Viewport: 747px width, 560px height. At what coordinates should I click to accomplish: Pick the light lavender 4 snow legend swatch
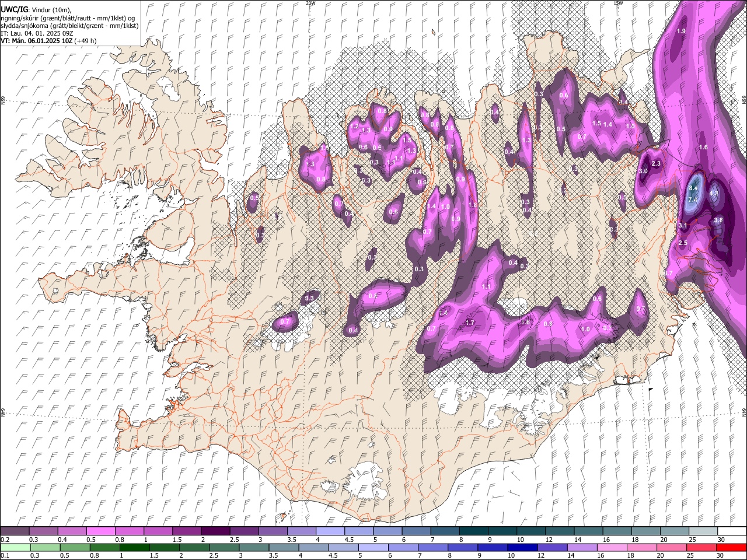[330, 531]
